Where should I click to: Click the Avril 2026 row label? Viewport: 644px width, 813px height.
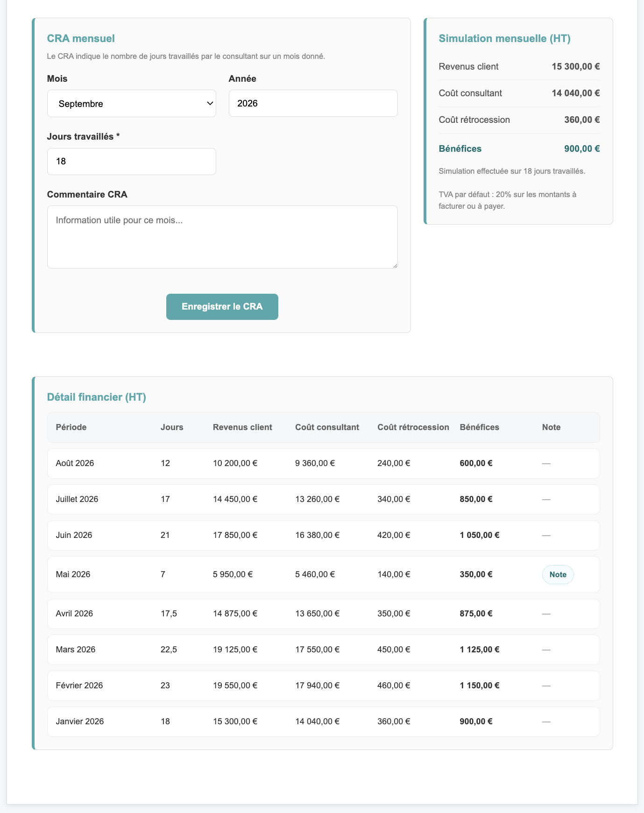pyautogui.click(x=74, y=614)
